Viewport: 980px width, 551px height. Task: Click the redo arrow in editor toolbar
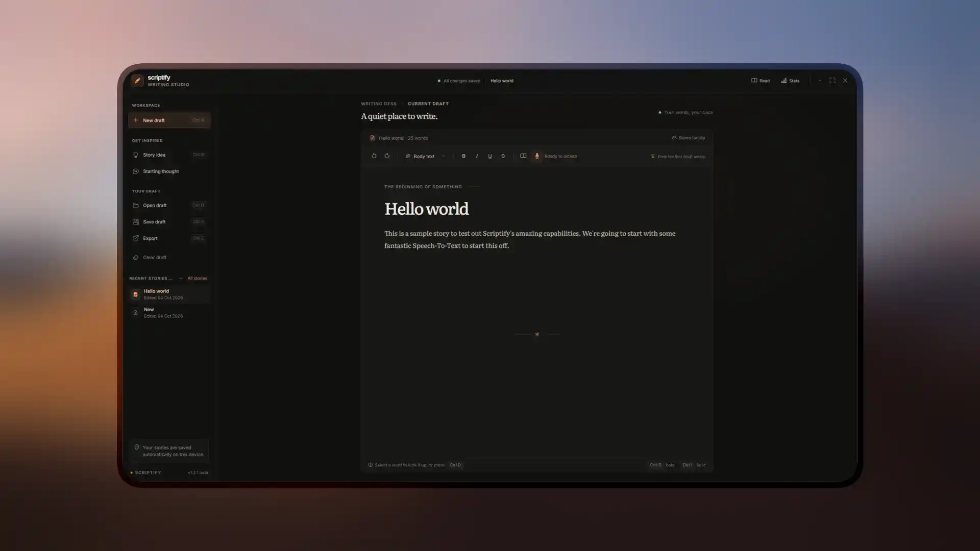coord(387,156)
